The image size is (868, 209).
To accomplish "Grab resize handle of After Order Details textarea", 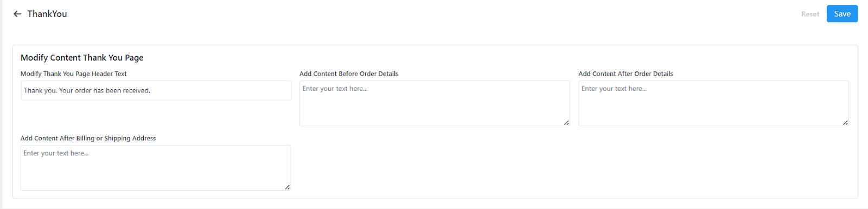I will tap(845, 123).
